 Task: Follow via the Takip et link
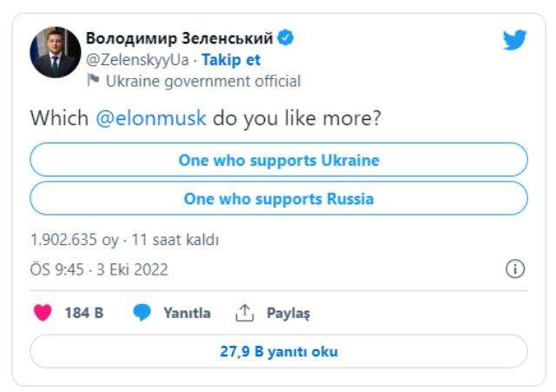pos(231,60)
